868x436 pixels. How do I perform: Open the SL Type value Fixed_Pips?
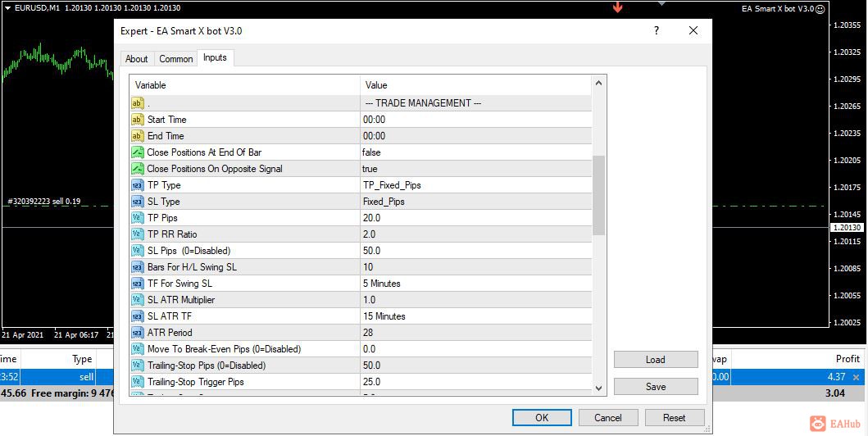click(476, 202)
